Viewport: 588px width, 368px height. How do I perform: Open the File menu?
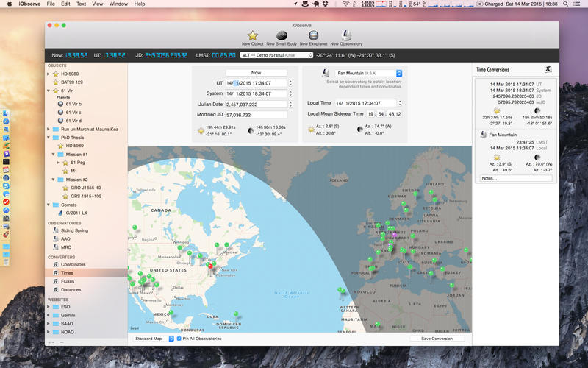(51, 4)
